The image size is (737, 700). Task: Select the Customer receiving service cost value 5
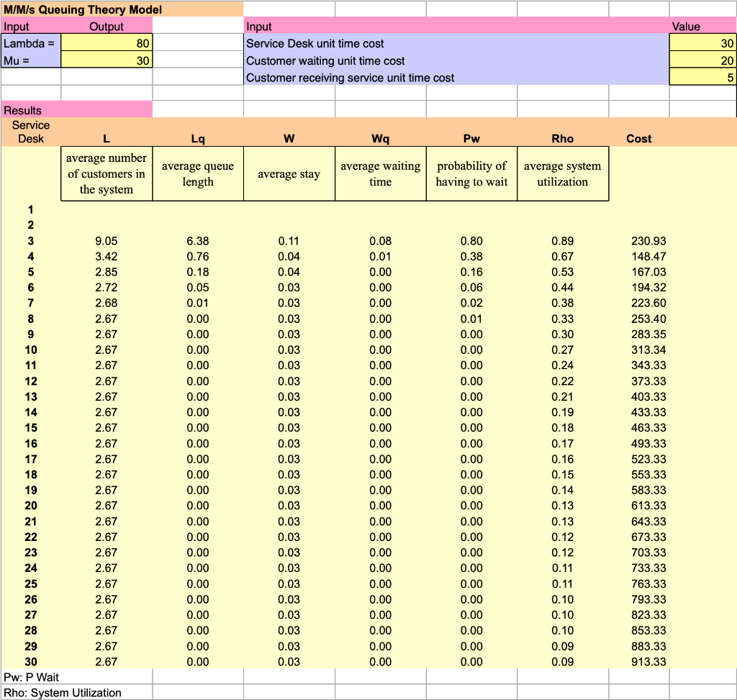pyautogui.click(x=703, y=77)
